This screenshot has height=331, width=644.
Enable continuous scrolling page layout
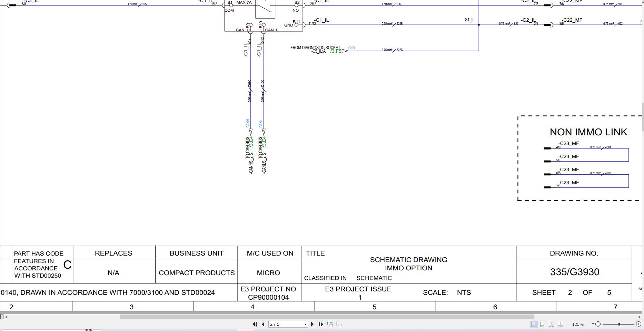point(542,324)
